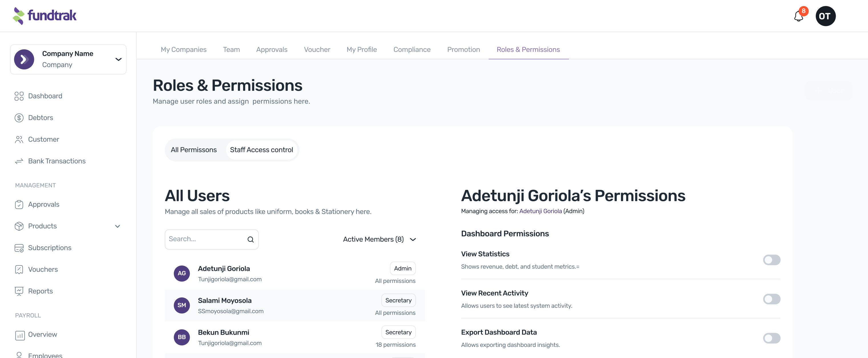The image size is (868, 358).
Task: Open Subscriptions card icon
Action: pyautogui.click(x=19, y=248)
